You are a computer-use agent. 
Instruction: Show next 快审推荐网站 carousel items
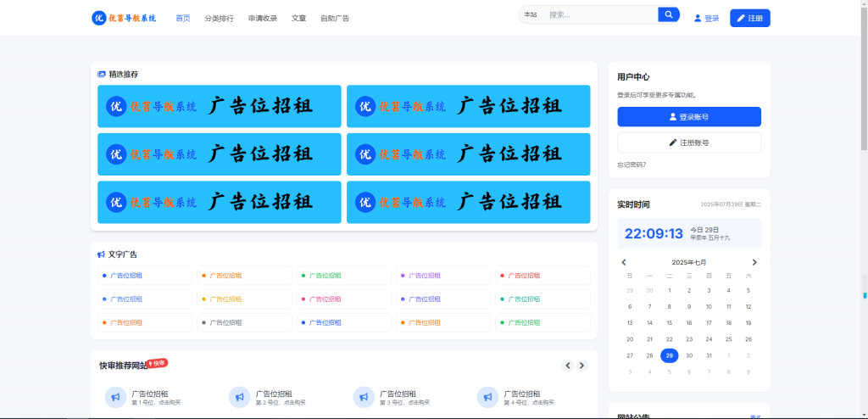click(x=581, y=366)
